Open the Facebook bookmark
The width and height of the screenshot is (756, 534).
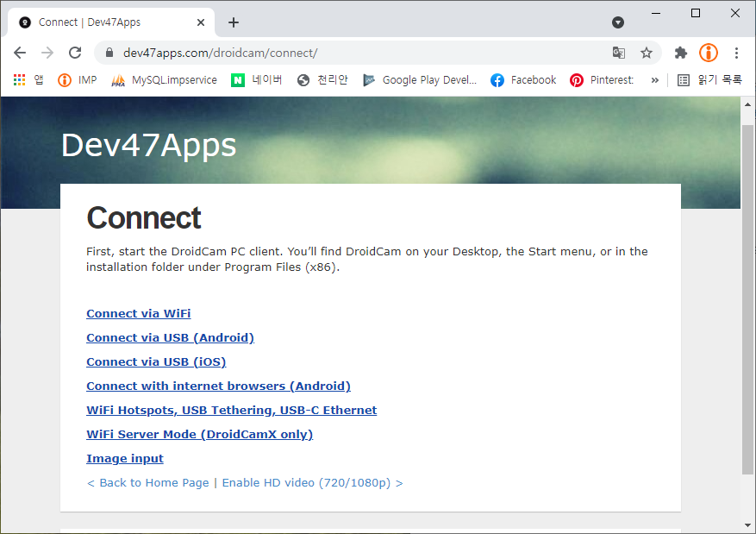pyautogui.click(x=523, y=79)
